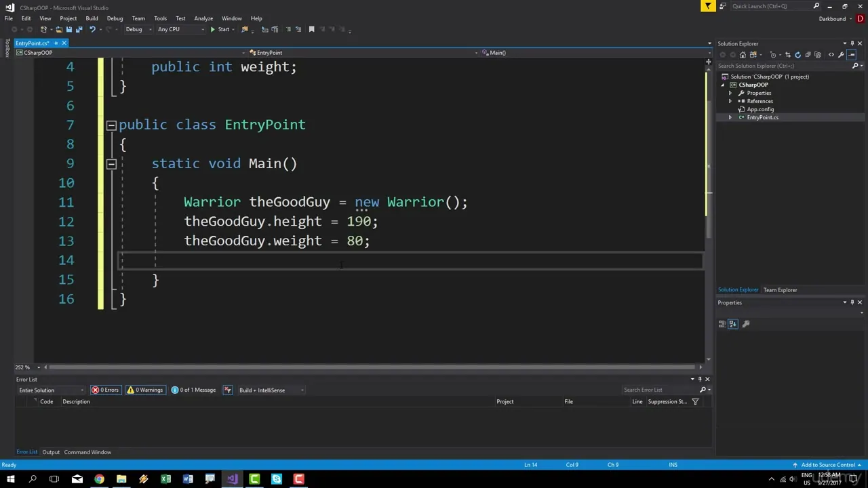Screen dimensions: 868x488
Task: Click the Open File folder icon
Action: coord(59,29)
